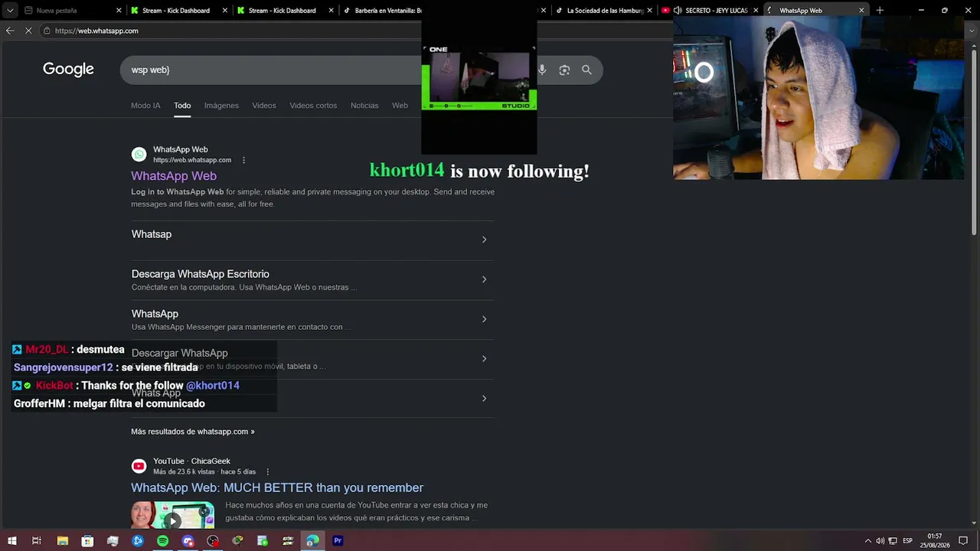Open a new browser tab
Image resolution: width=980 pixels, height=551 pixels.
click(880, 11)
